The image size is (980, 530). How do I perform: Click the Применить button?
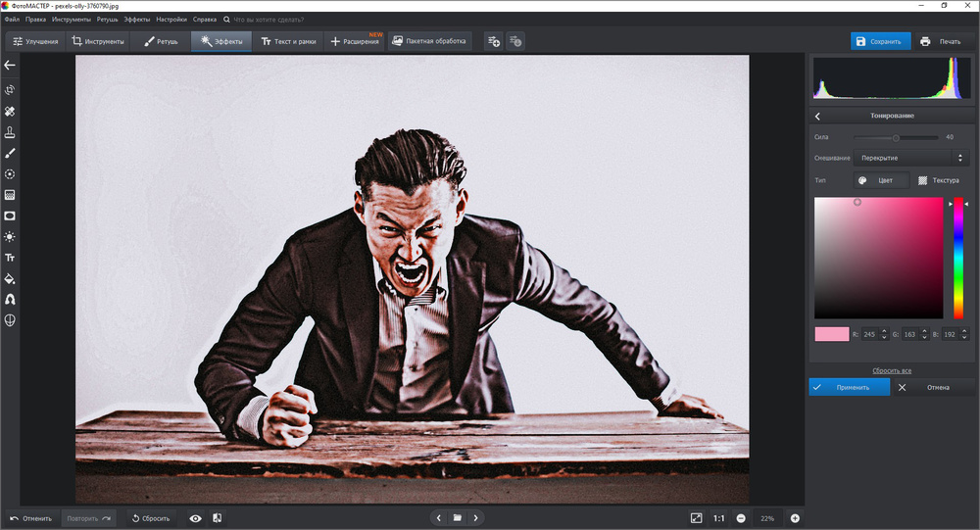[849, 387]
